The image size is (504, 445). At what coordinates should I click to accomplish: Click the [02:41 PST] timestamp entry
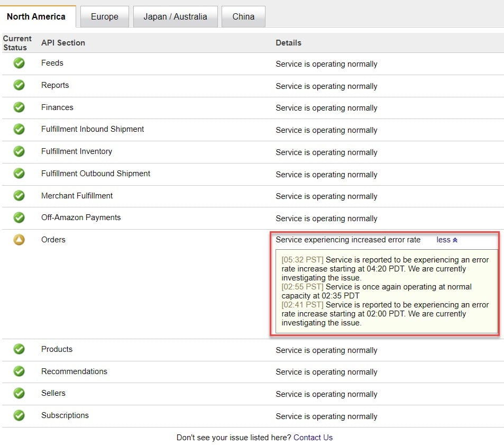[303, 305]
